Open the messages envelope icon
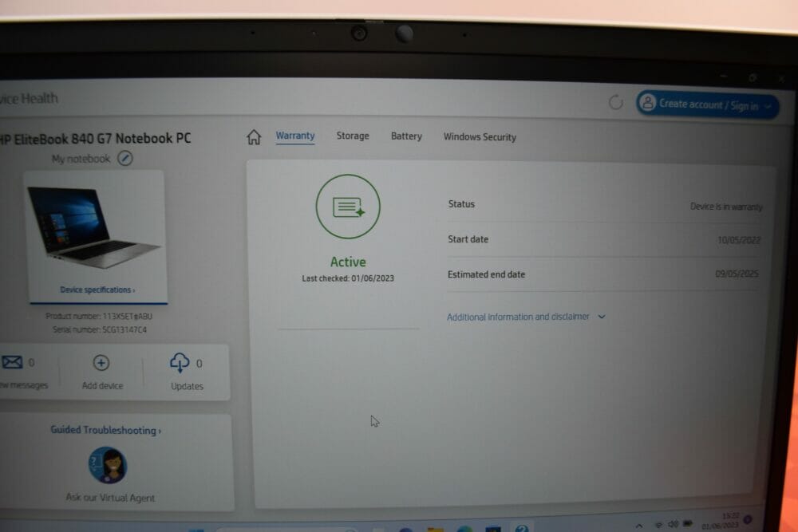 tap(12, 362)
